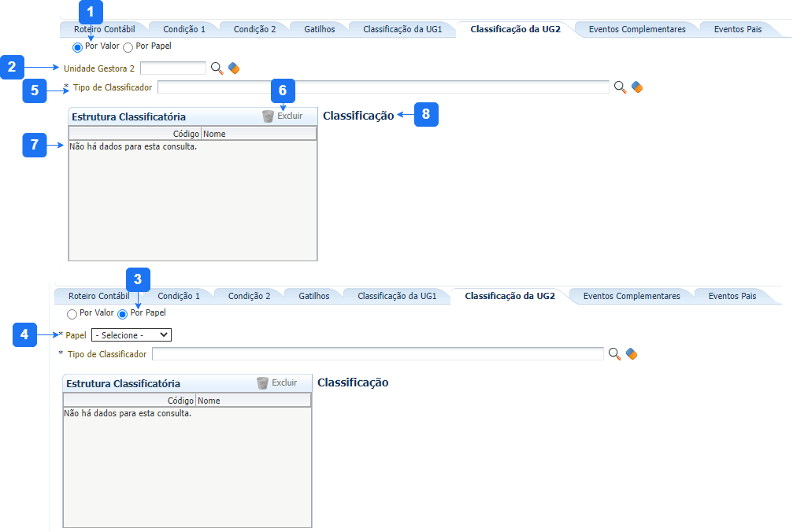Click into the Unidade Gestora 2 text field
This screenshot has height=532, width=793.
pos(172,68)
